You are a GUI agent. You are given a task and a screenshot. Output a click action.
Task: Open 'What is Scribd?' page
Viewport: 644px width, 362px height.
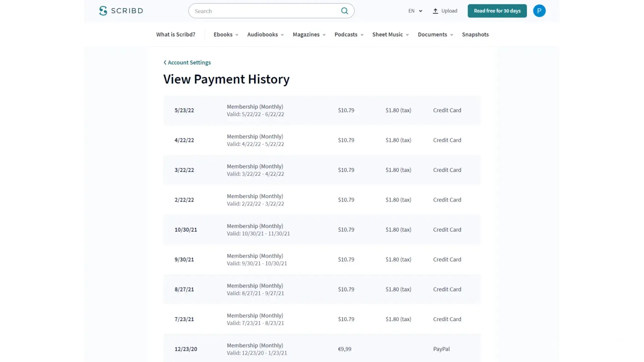pos(176,34)
